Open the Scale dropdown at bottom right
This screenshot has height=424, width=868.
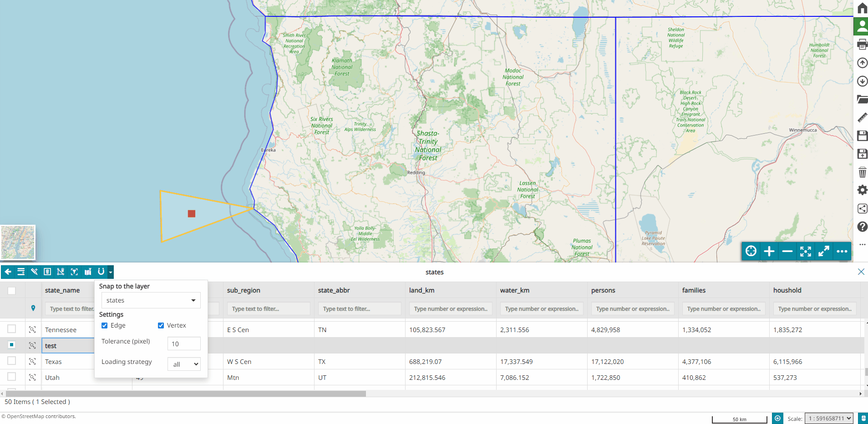tap(829, 418)
